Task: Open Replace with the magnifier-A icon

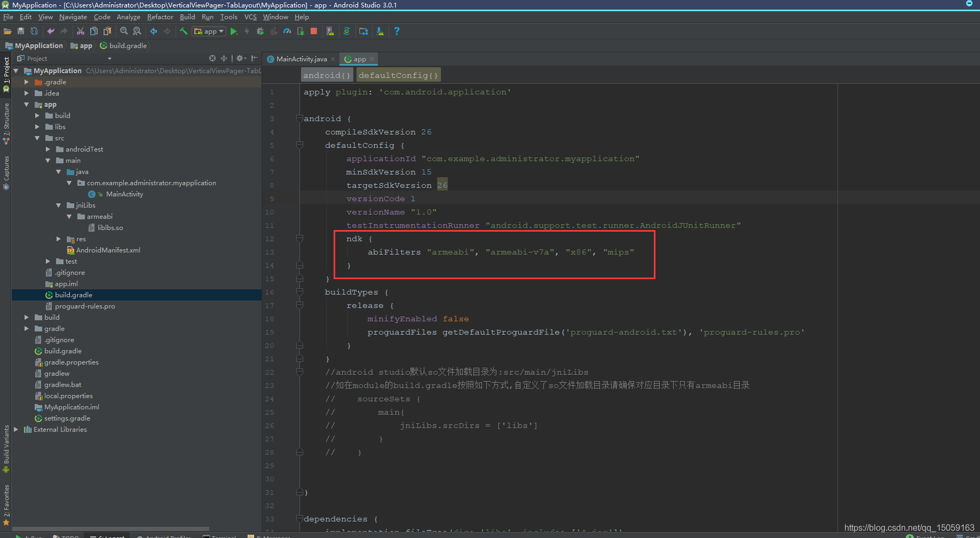Action: coord(137,31)
